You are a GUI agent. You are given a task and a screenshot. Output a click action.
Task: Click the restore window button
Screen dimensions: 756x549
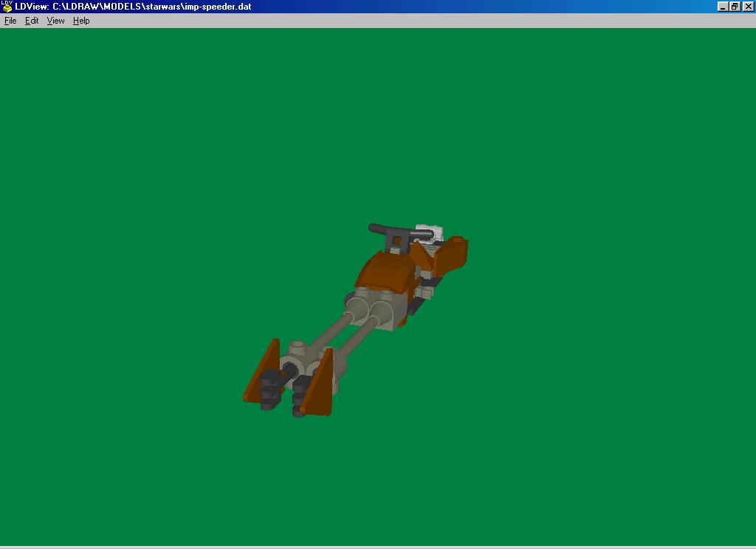[734, 6]
